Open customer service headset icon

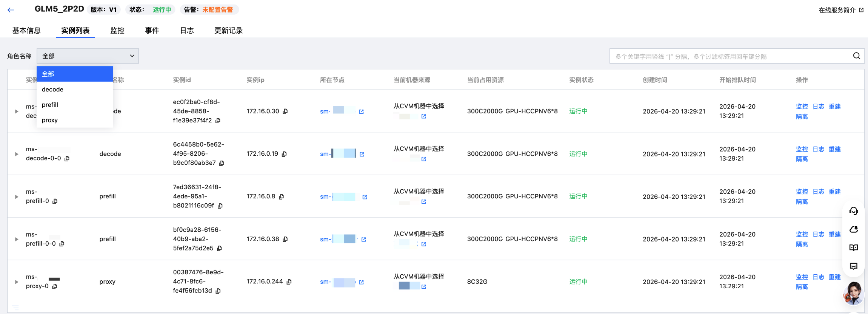853,211
